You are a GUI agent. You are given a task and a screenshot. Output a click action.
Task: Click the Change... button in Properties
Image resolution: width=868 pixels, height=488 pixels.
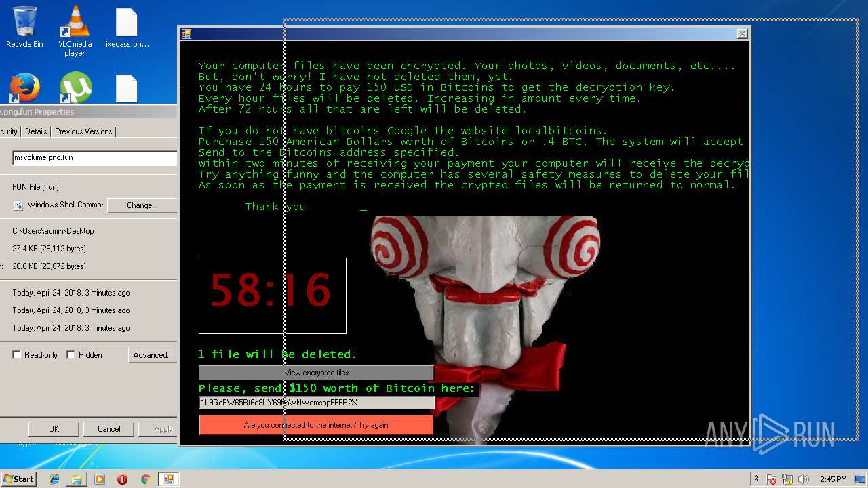click(x=142, y=205)
